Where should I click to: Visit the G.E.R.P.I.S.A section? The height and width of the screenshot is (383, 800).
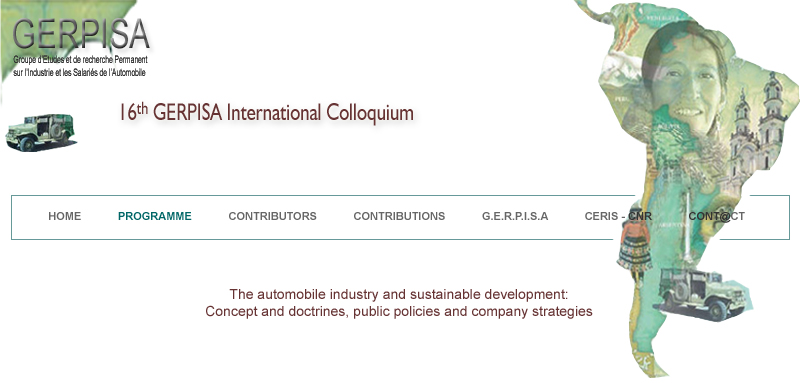[x=515, y=216]
